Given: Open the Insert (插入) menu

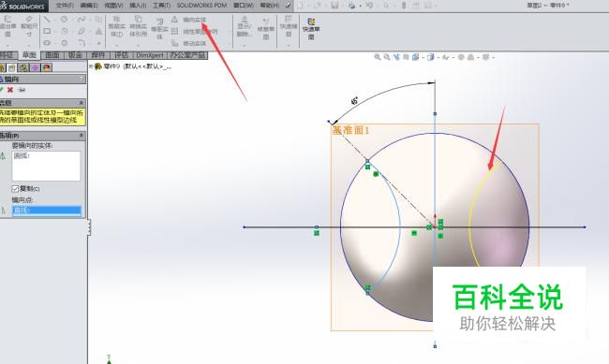Looking at the screenshot, I should [x=138, y=6].
